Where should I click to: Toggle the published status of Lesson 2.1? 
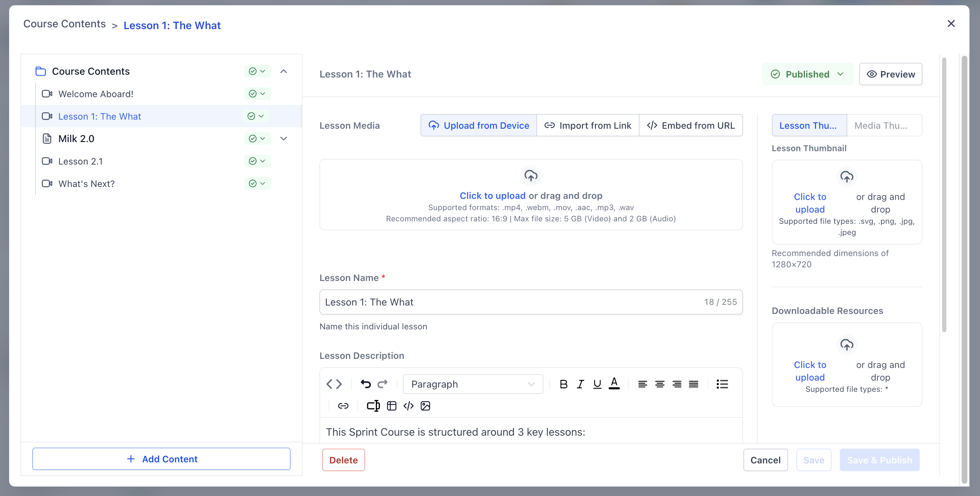tap(257, 161)
